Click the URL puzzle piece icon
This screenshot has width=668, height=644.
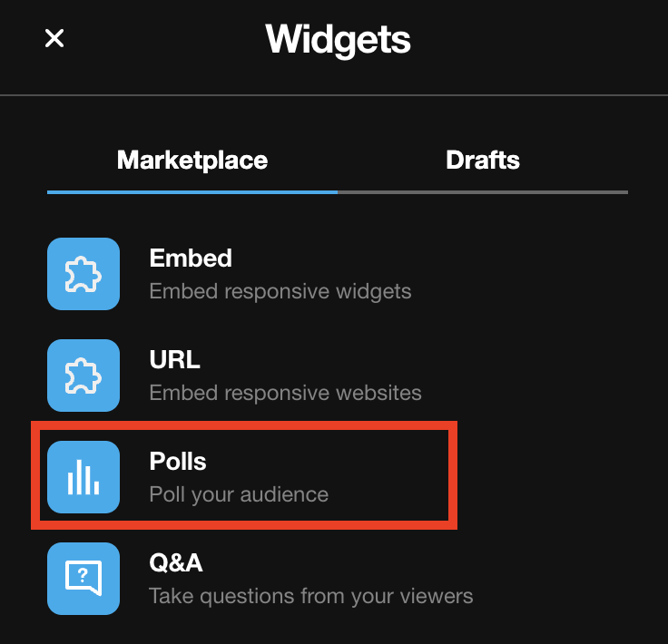83,376
